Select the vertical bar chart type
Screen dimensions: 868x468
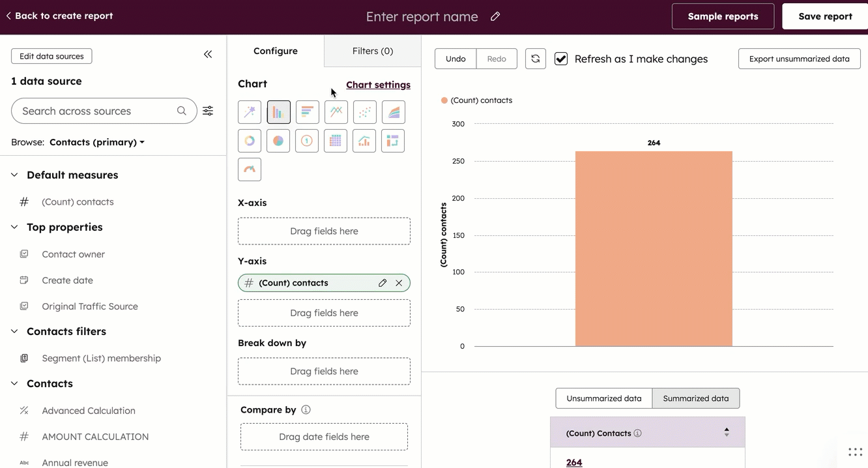(x=278, y=111)
